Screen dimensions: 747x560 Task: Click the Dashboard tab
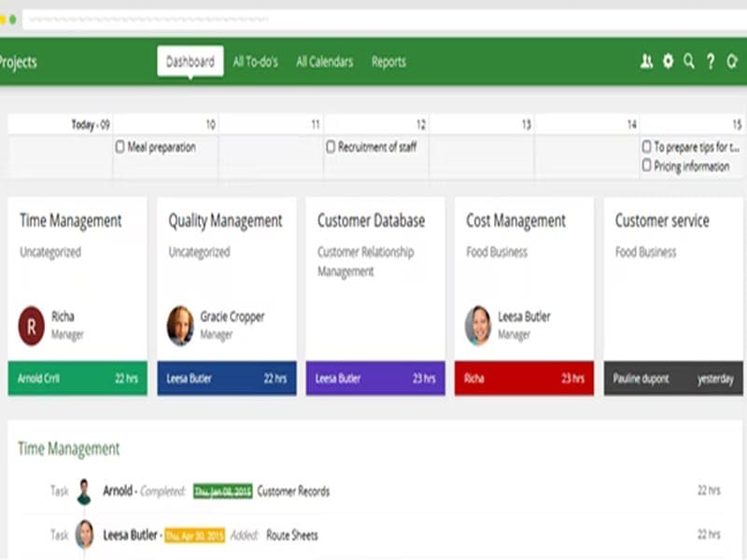coord(190,61)
